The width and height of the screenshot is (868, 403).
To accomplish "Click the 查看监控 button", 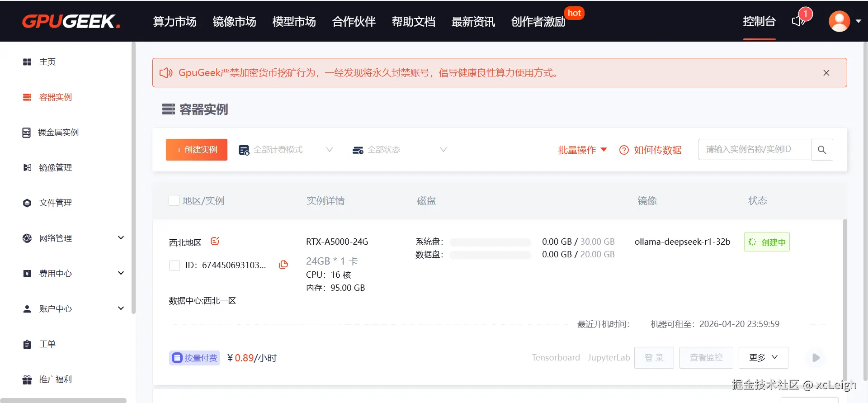I will [706, 358].
